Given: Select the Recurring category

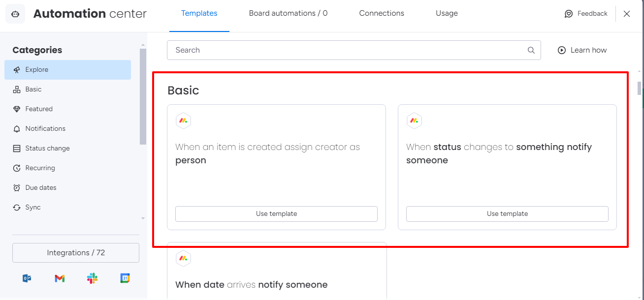Looking at the screenshot, I should point(68,168).
